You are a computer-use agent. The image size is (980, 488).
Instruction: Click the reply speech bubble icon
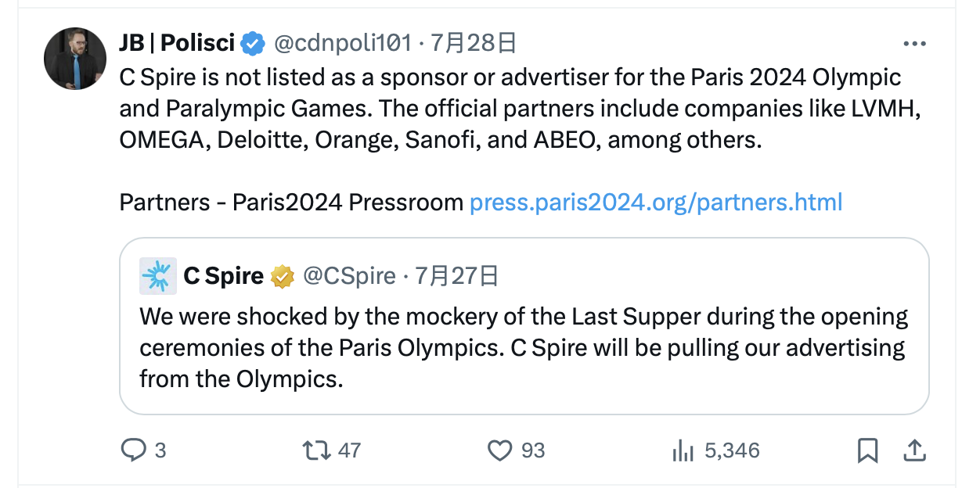133,450
